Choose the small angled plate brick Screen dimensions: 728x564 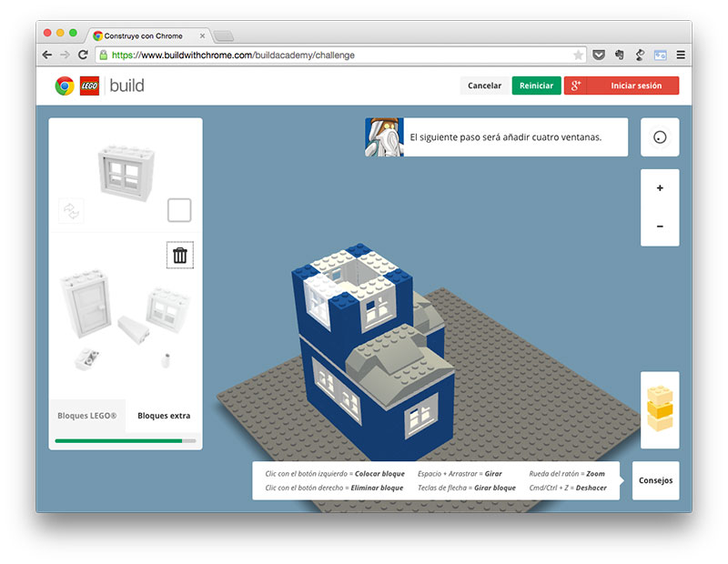pos(86,358)
